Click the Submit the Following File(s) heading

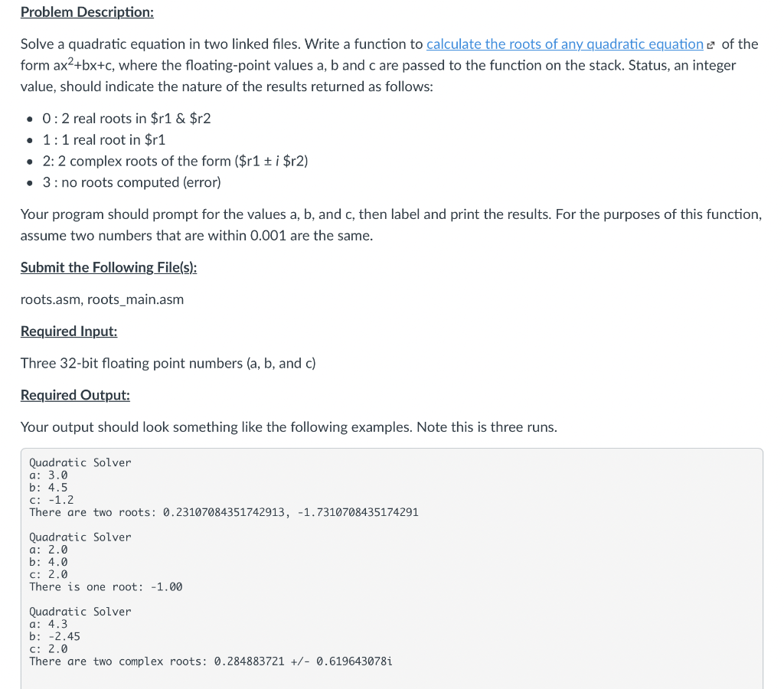point(109,267)
